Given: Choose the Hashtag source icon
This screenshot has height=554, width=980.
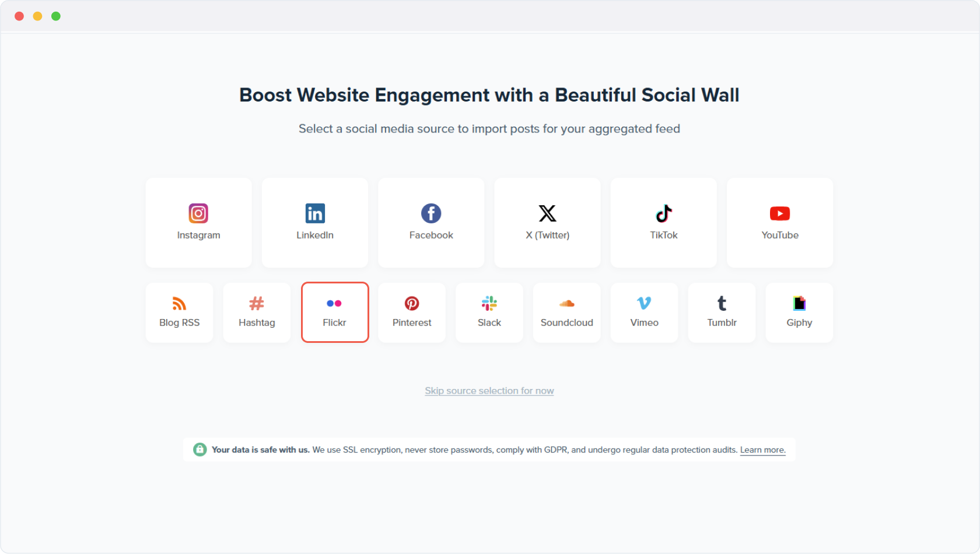Looking at the screenshot, I should click(257, 303).
